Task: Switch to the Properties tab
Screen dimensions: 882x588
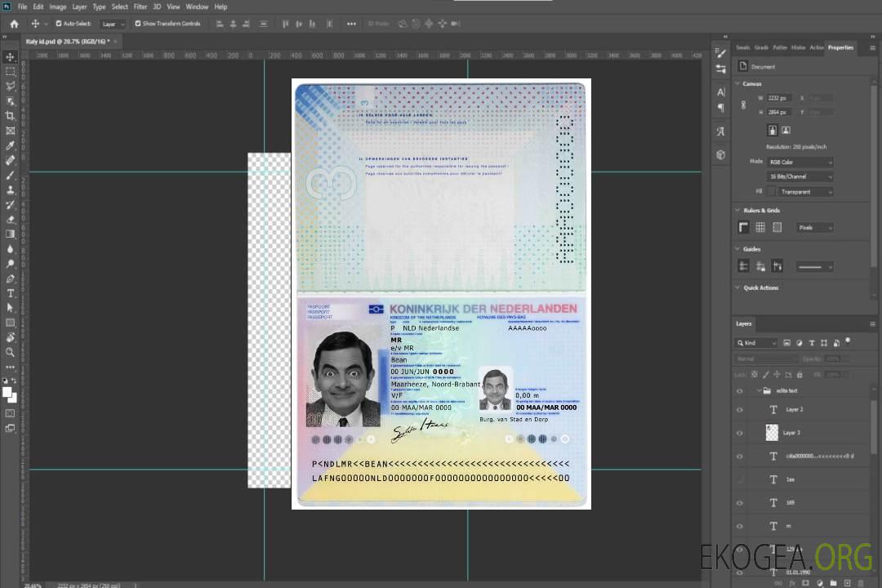Action: [x=840, y=48]
